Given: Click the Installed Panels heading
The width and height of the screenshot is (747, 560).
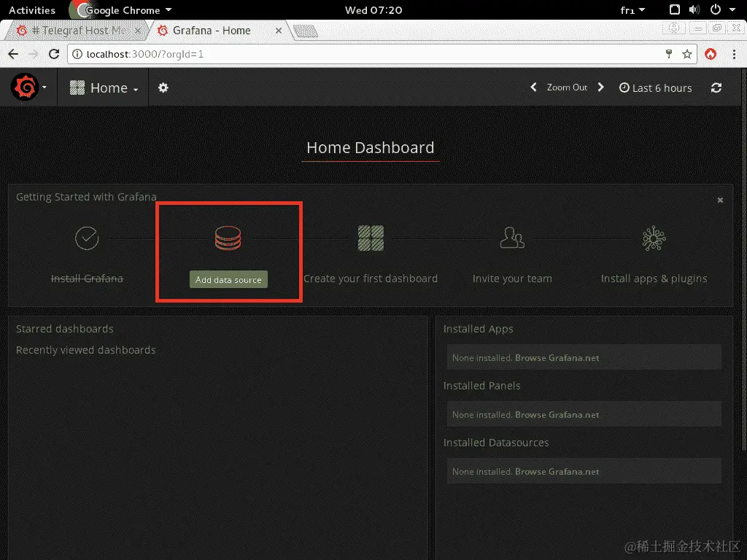Looking at the screenshot, I should point(482,386).
